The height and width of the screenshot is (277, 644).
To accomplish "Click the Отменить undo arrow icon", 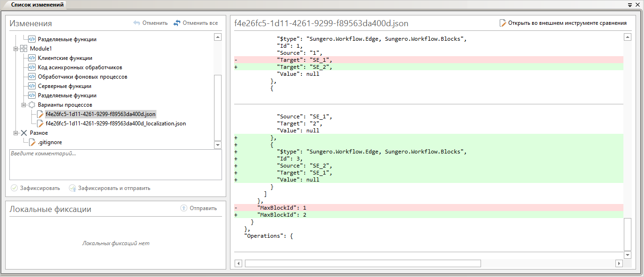I will click(137, 23).
